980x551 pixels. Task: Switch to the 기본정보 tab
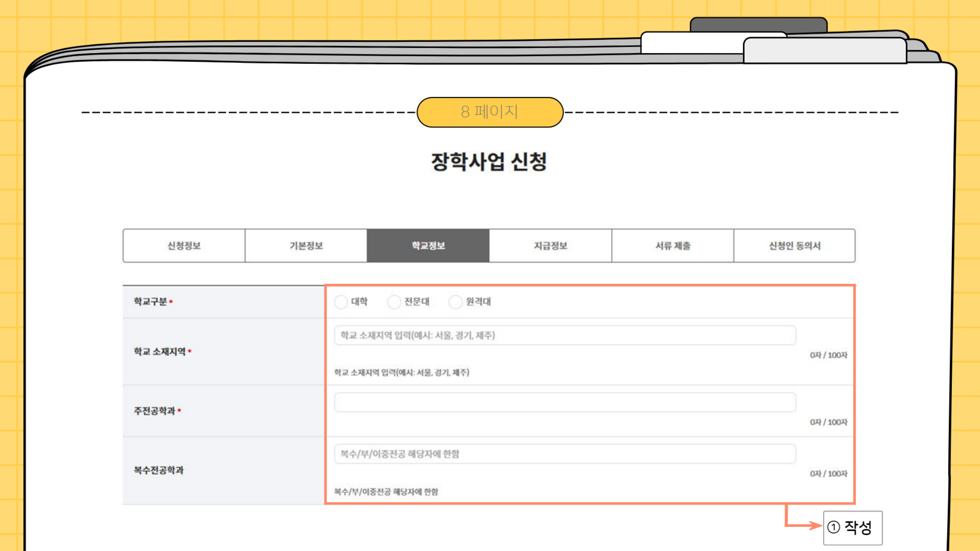[x=306, y=246]
